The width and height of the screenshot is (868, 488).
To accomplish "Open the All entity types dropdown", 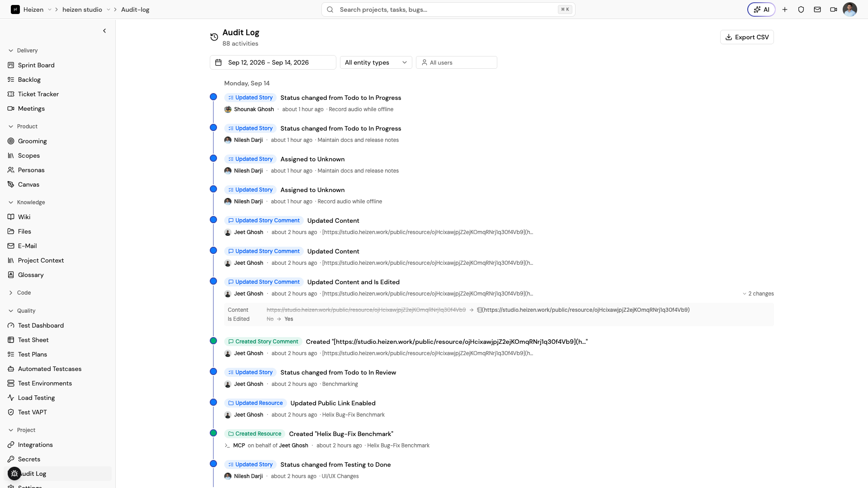I will pos(376,62).
